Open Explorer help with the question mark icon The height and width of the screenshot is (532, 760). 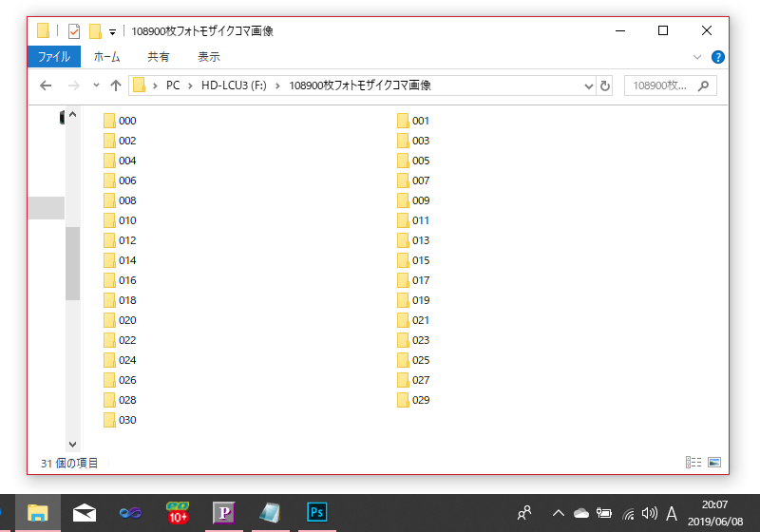click(718, 57)
